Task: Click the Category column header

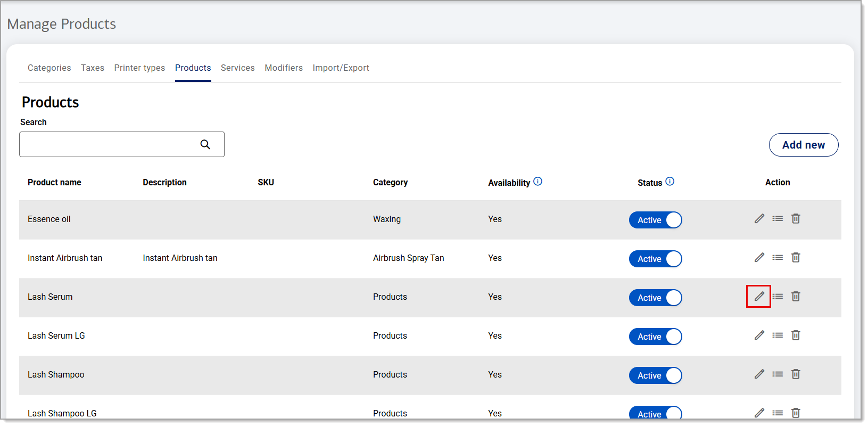Action: (x=390, y=182)
